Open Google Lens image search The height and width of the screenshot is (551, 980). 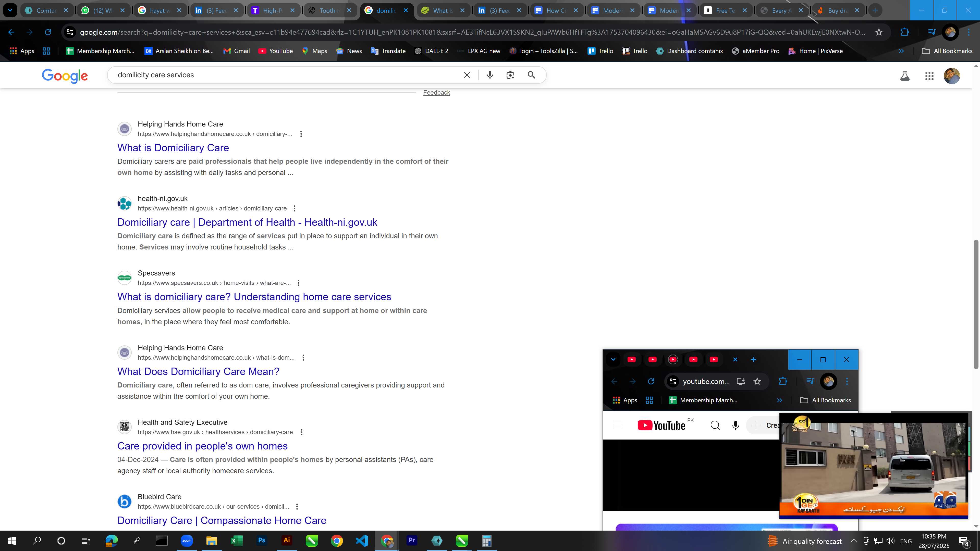point(510,75)
